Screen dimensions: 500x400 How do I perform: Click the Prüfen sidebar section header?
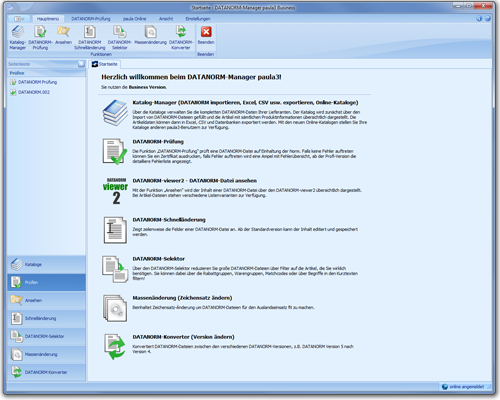(46, 73)
